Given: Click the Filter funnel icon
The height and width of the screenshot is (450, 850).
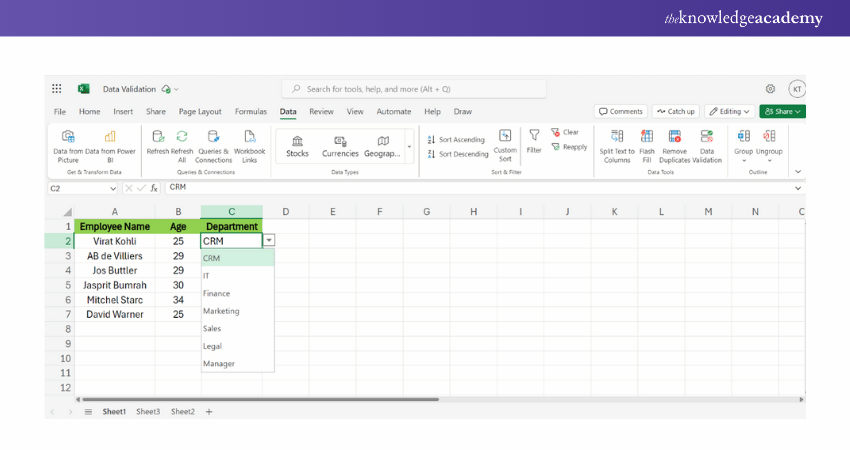Looking at the screenshot, I should [534, 135].
